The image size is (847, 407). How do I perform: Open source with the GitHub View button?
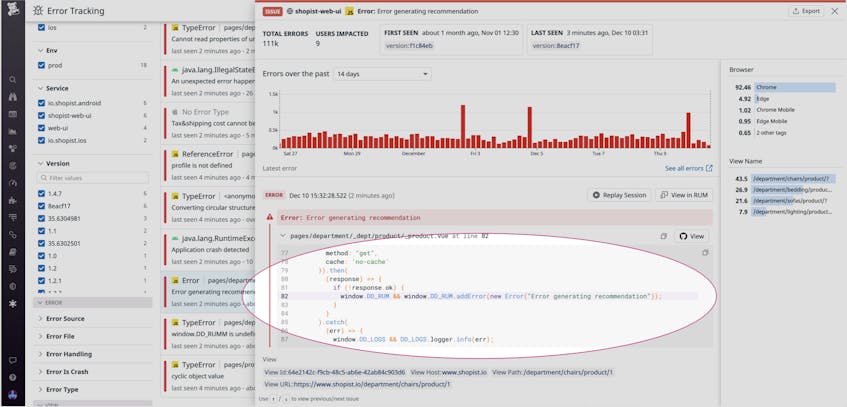coord(691,236)
